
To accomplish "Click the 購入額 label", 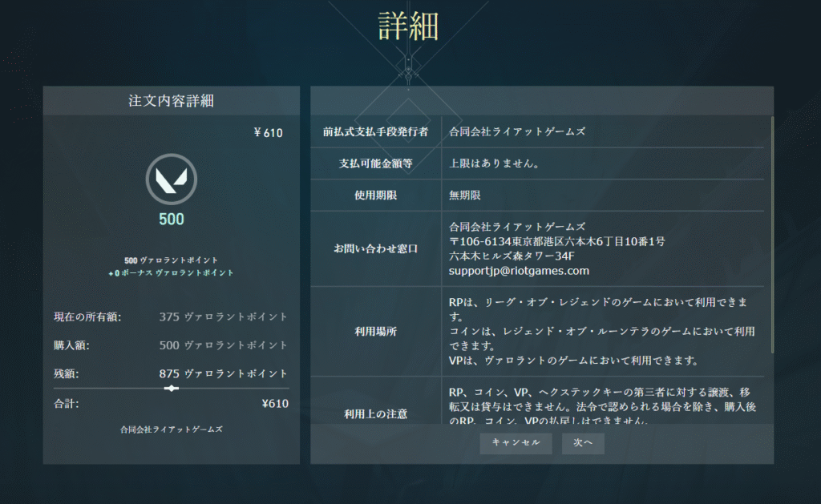I will click(71, 345).
